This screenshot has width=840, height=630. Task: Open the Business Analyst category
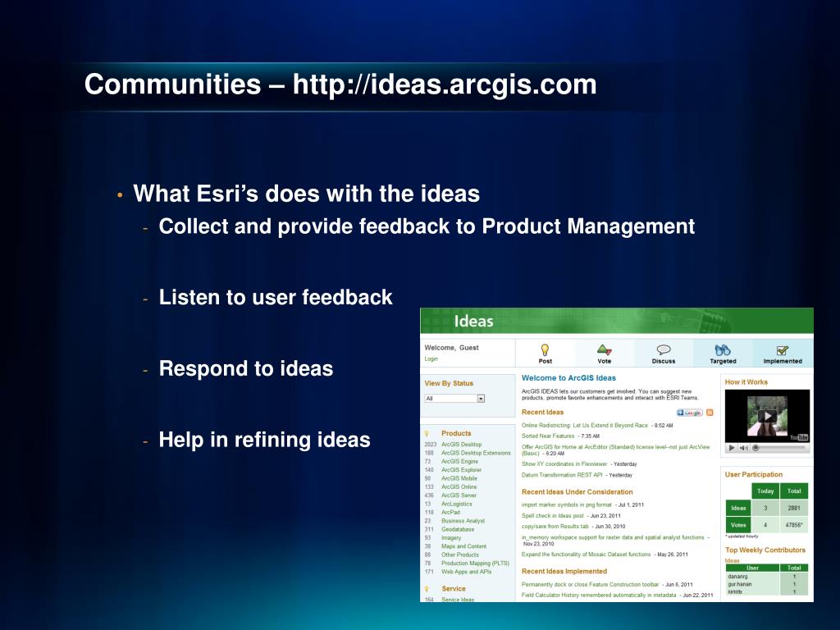463,521
